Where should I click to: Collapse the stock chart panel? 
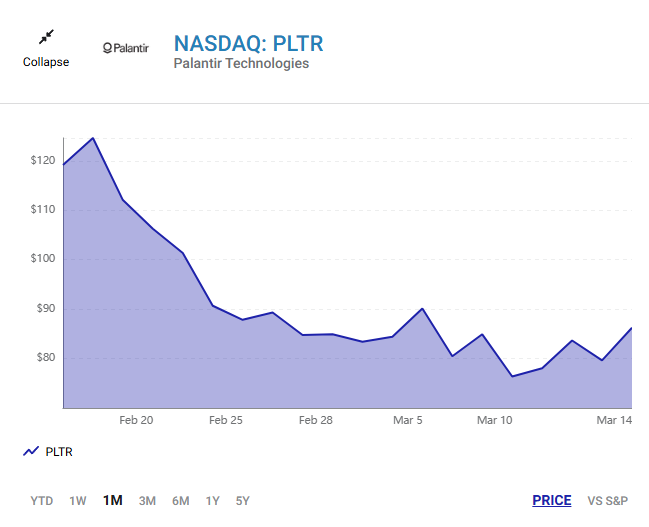(x=46, y=62)
